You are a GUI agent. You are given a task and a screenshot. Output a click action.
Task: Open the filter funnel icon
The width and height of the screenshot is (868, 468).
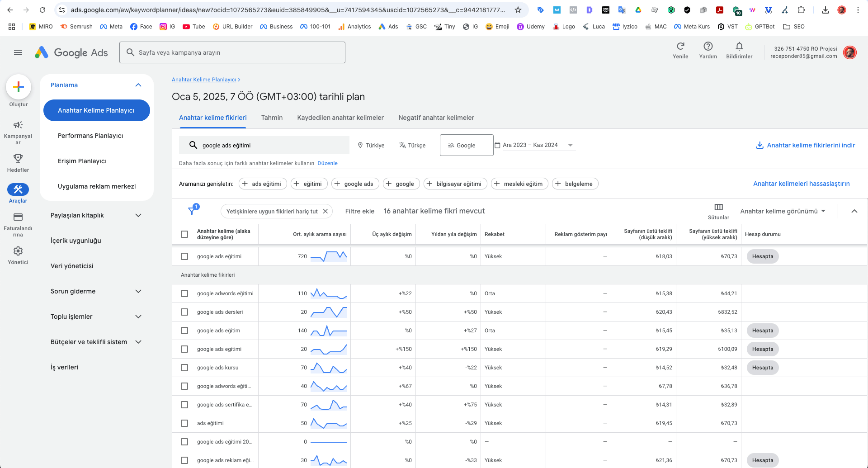192,211
